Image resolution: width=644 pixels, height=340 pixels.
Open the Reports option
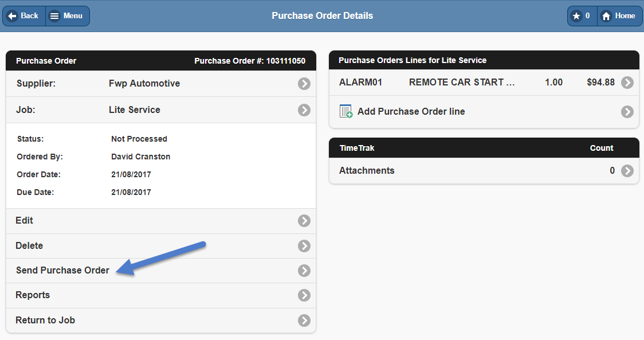(33, 295)
